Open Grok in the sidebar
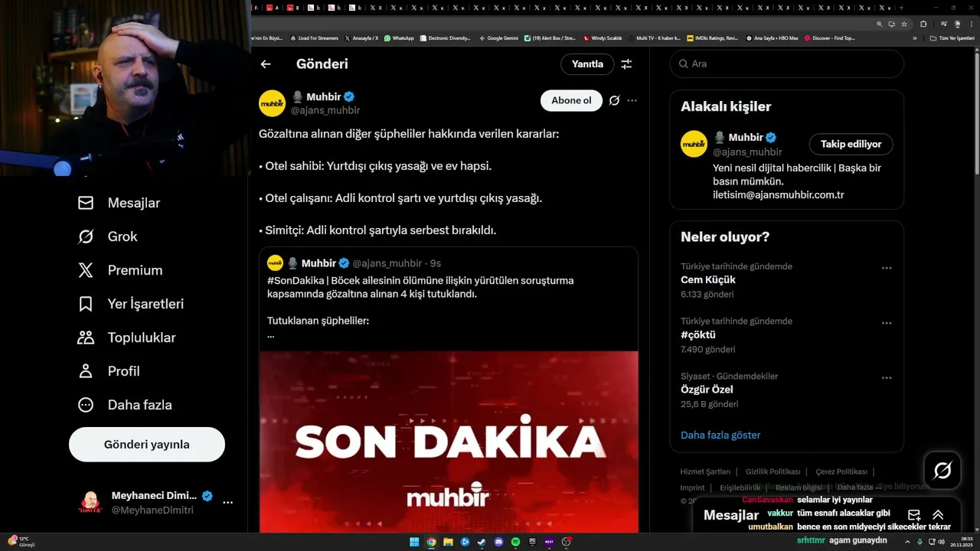The width and height of the screenshot is (980, 551). [x=107, y=236]
